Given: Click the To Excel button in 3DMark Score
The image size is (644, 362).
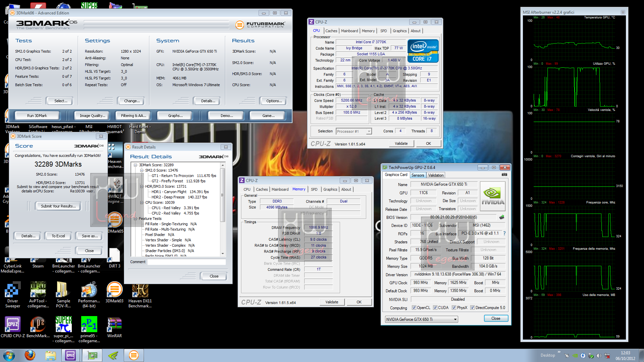Looking at the screenshot, I should (x=58, y=236).
